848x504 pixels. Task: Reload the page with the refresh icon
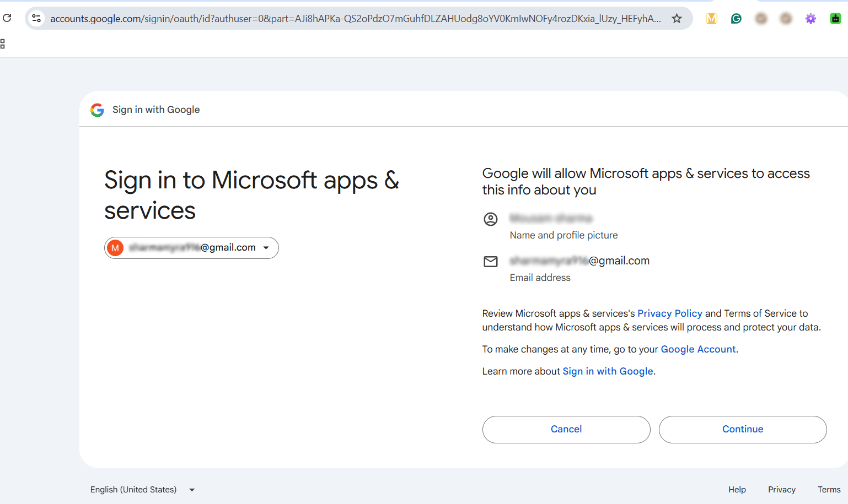tap(7, 18)
